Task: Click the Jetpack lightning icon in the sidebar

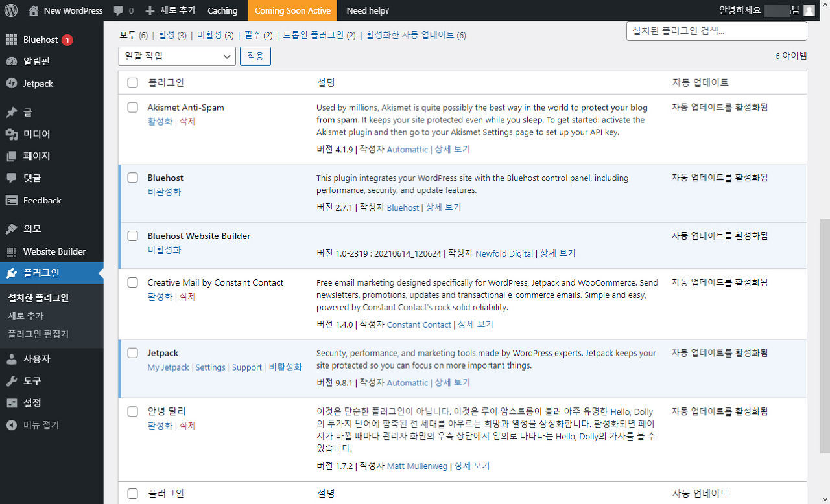Action: click(x=11, y=84)
